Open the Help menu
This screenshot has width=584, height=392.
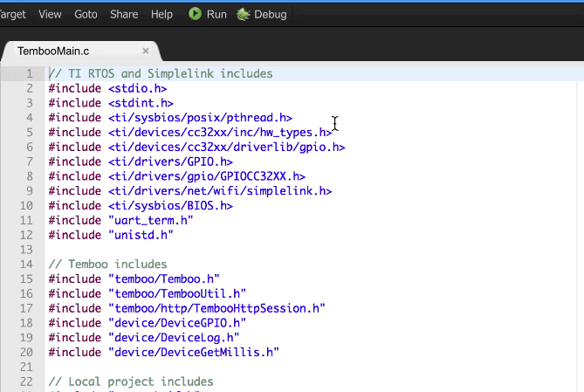coord(161,14)
